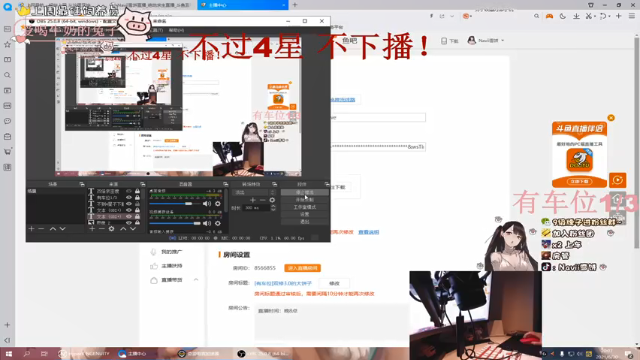640x360 pixels.
Task: Click 停止推流 button in OBS controls
Action: 304,192
